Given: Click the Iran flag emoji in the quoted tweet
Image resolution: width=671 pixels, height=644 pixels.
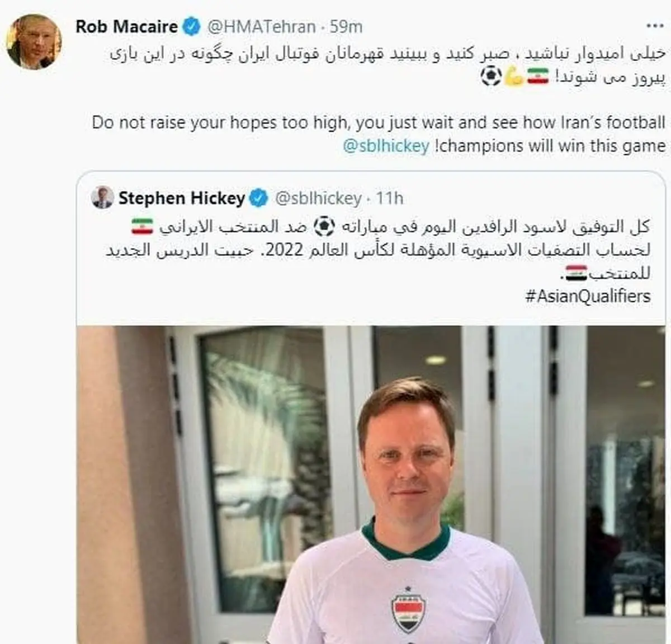Looking at the screenshot, I should [143, 226].
